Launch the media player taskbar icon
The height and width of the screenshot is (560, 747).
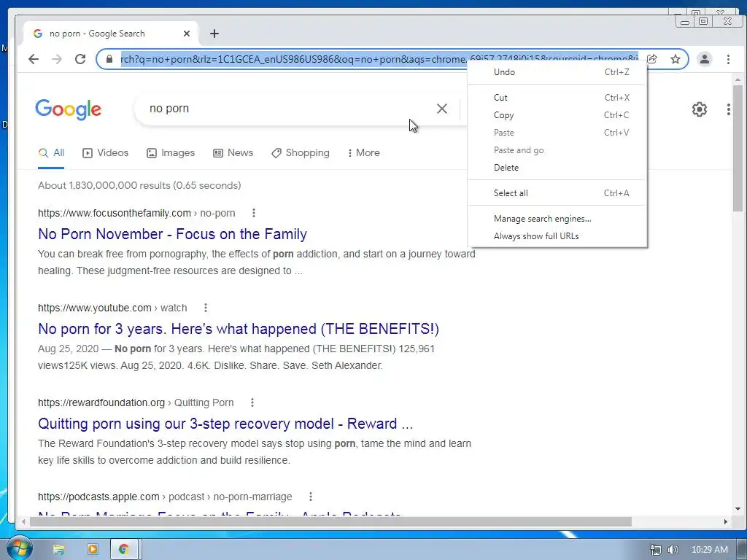(93, 550)
